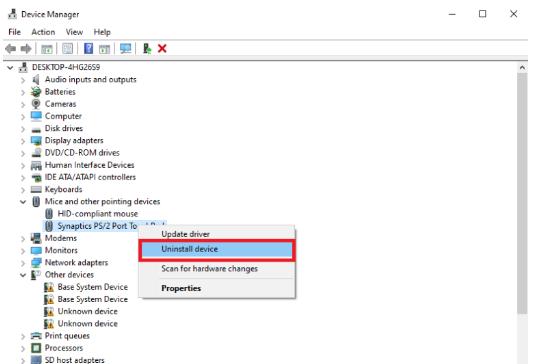The height and width of the screenshot is (364, 539).
Task: Expand Audio inputs and outputs
Action: (x=23, y=80)
